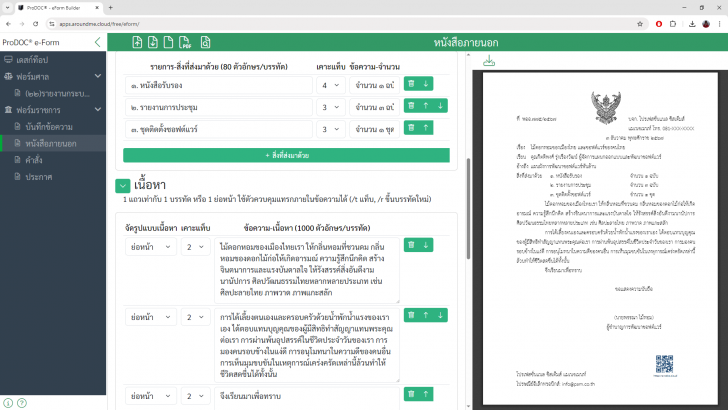Click the + สิ่งที่ส่งมาด้วย add button
This screenshot has height=410, width=728.
[286, 155]
